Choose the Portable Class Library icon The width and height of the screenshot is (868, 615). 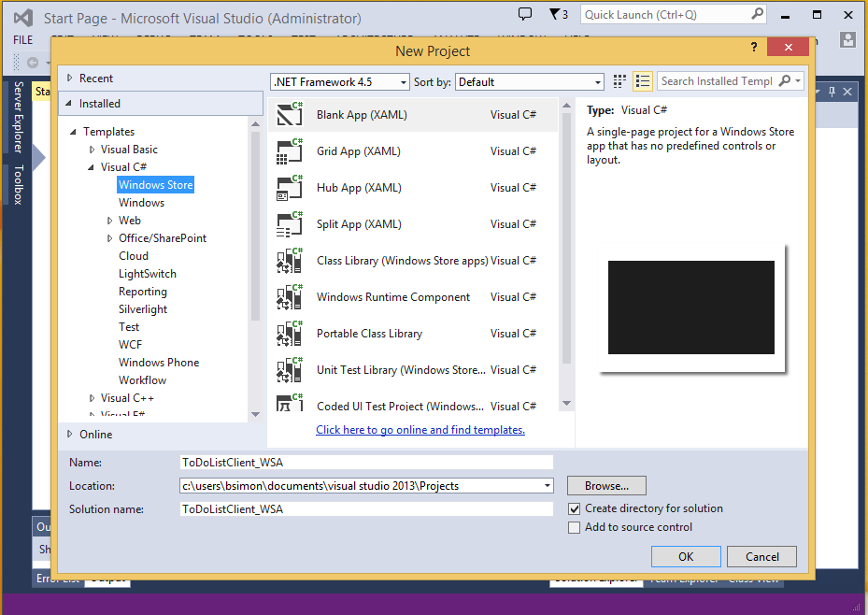point(290,334)
